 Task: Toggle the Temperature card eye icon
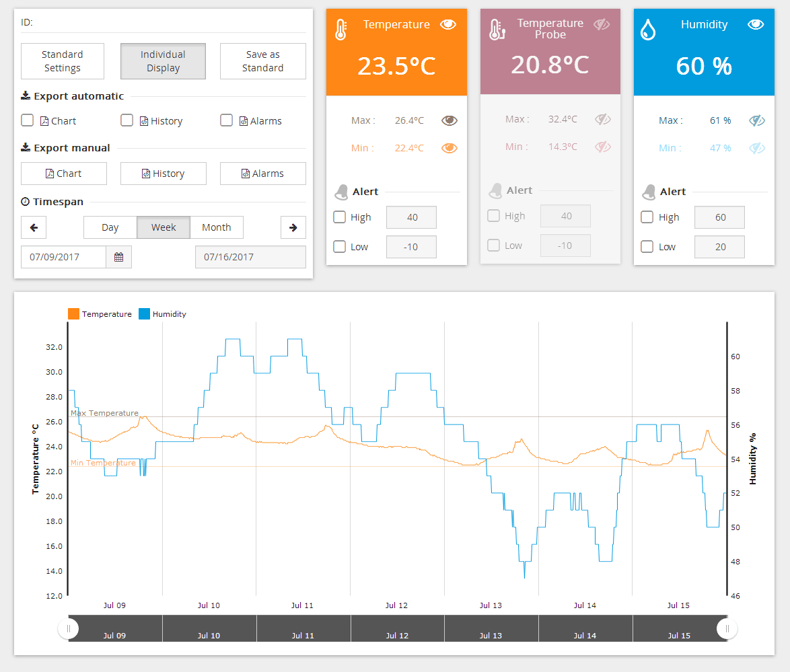(x=448, y=24)
